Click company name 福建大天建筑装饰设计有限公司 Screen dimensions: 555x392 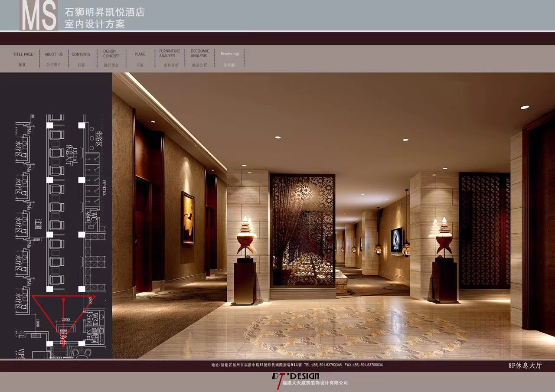315,383
